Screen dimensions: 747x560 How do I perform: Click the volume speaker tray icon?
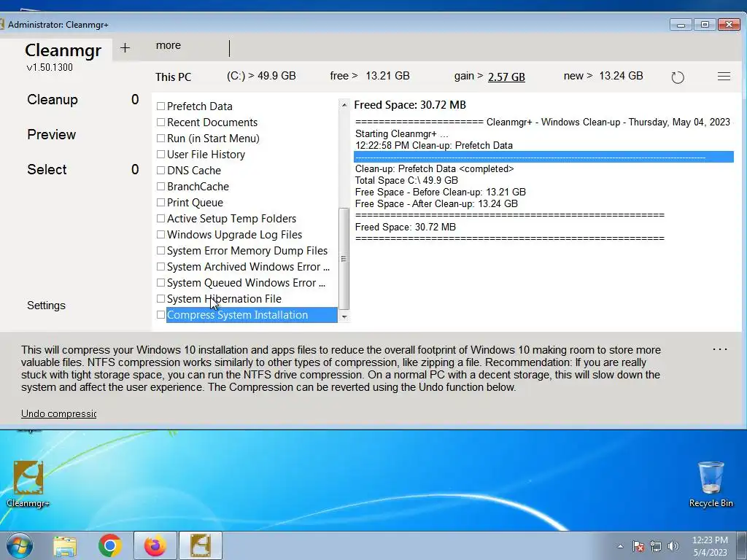pos(673,546)
